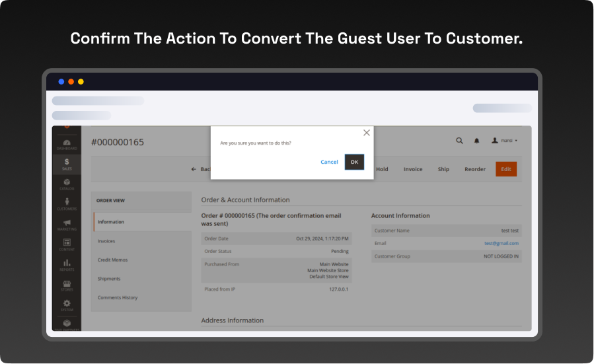Switch to the Invoices tab

coord(106,241)
